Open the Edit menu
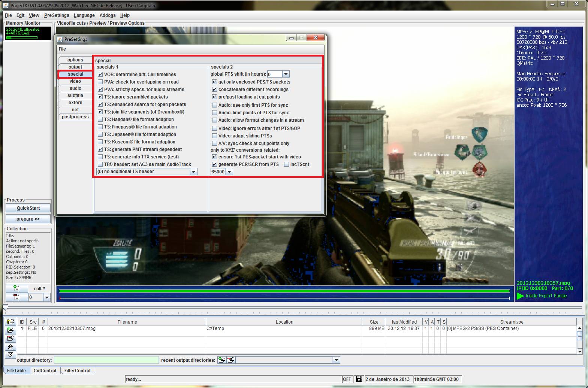Viewport: 588px width, 388px height. [x=20, y=15]
